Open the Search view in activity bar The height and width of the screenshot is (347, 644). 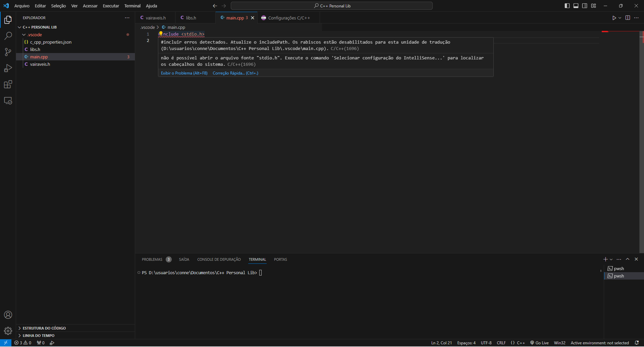8,36
